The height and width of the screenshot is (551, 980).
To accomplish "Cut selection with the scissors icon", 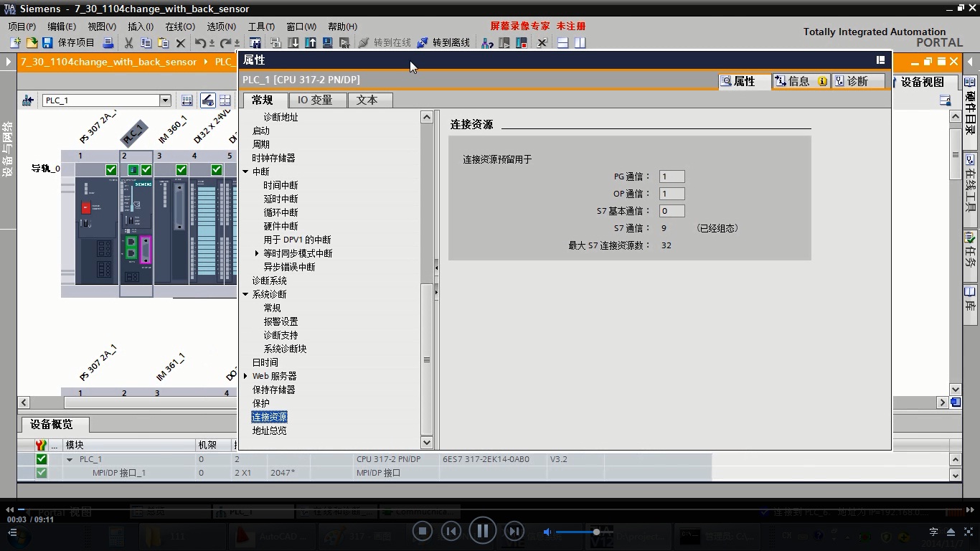I will coord(129,43).
